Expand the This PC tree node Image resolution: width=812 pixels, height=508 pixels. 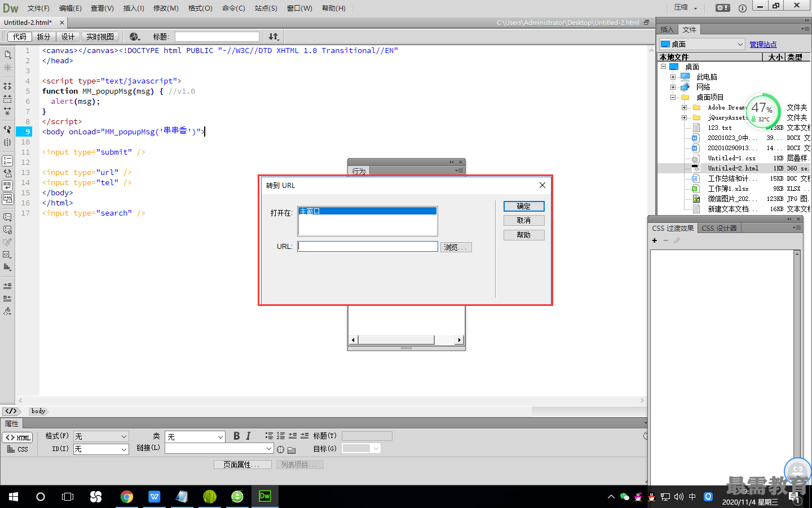(x=673, y=77)
